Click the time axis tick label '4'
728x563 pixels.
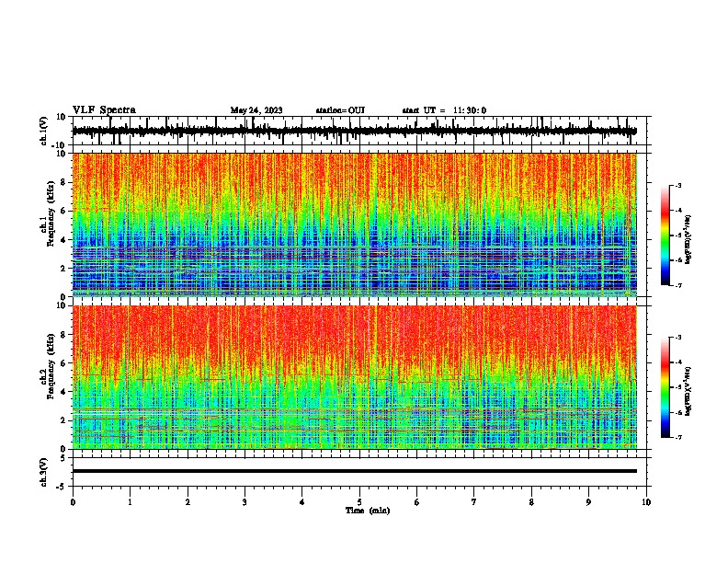tap(302, 502)
